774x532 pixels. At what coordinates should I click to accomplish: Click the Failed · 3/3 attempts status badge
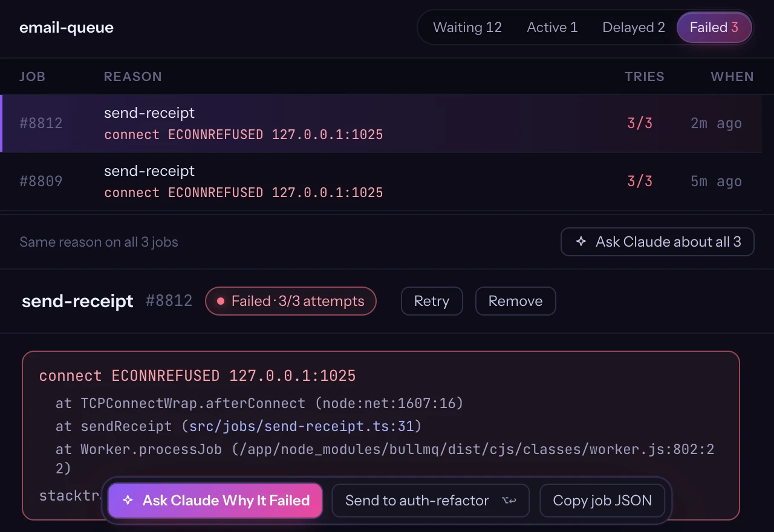click(x=291, y=301)
